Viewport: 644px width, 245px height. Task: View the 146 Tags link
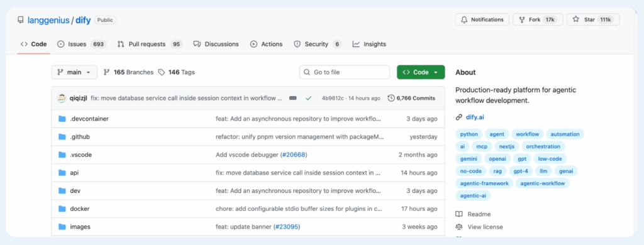pos(177,72)
